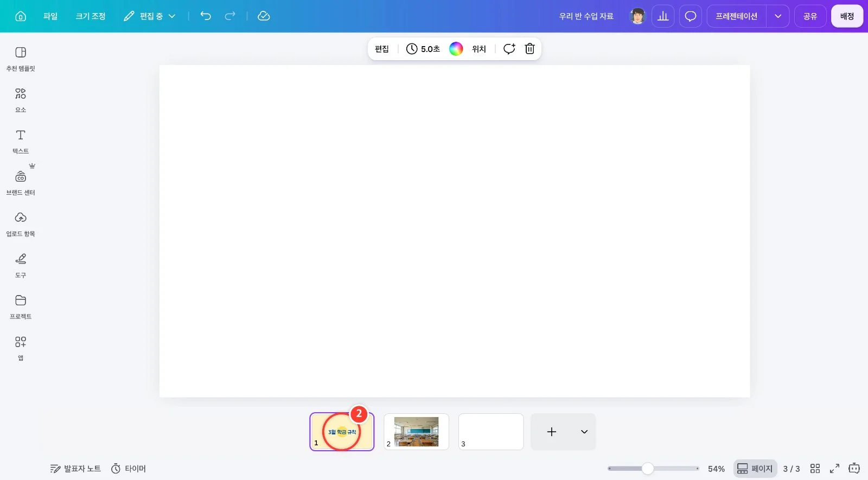The image size is (868, 480).
Task: Open 발표자 노트 presenter notes
Action: (x=75, y=469)
